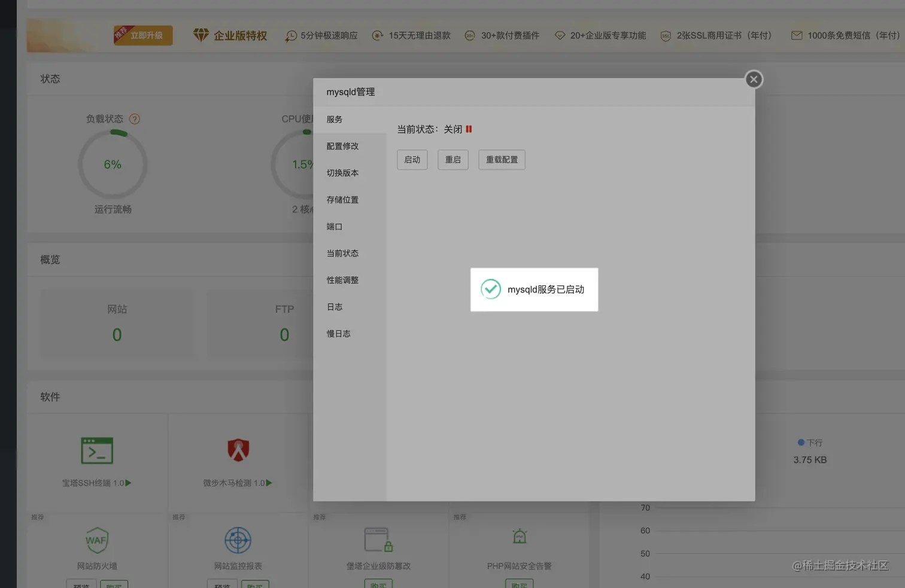Viewport: 905px width, 588px height.
Task: Click the SSL商用证书 badge icon
Action: point(666,35)
